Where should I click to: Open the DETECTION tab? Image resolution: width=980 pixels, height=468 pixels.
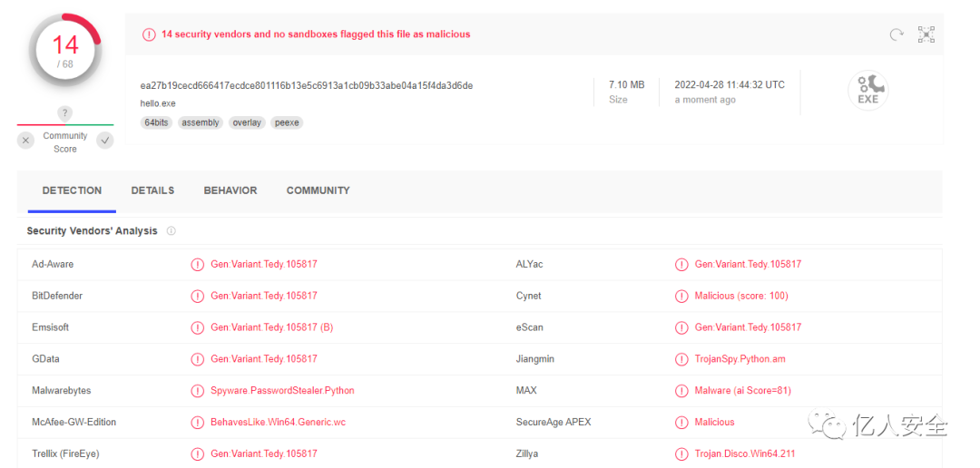[x=72, y=190]
